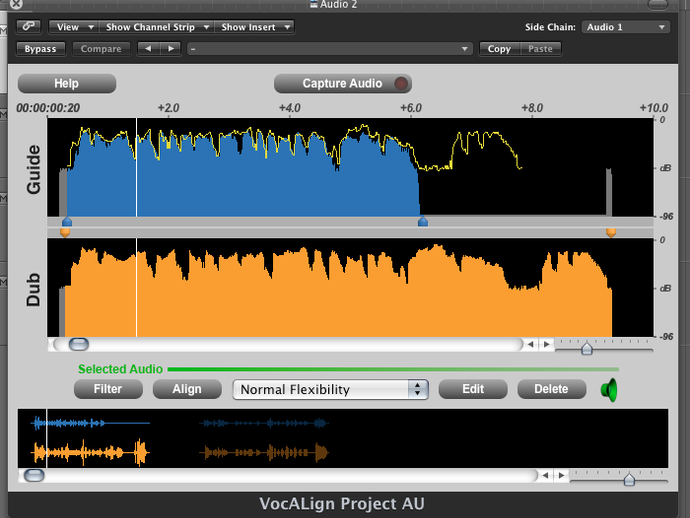The image size is (690, 518).
Task: Toggle the Compare button
Action: point(101,49)
